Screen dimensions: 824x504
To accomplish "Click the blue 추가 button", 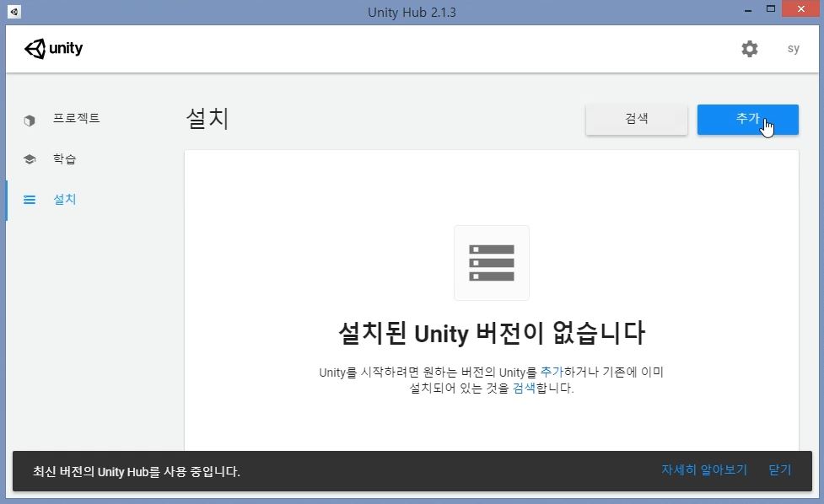I will [x=747, y=120].
